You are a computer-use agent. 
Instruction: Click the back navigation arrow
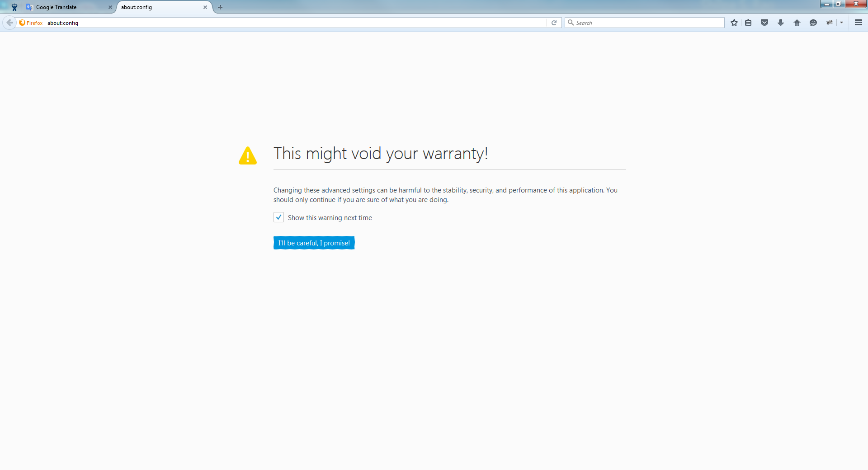(9, 23)
